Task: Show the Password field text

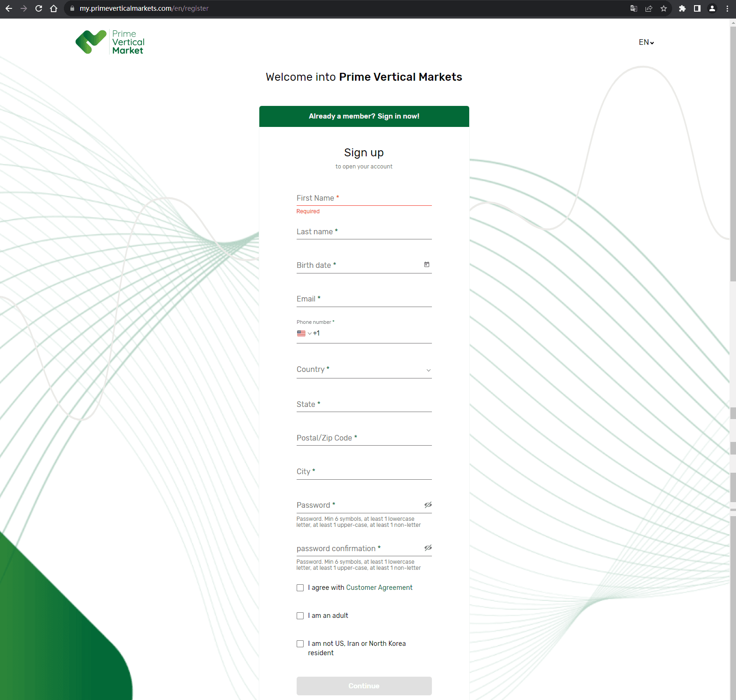Action: click(x=428, y=505)
